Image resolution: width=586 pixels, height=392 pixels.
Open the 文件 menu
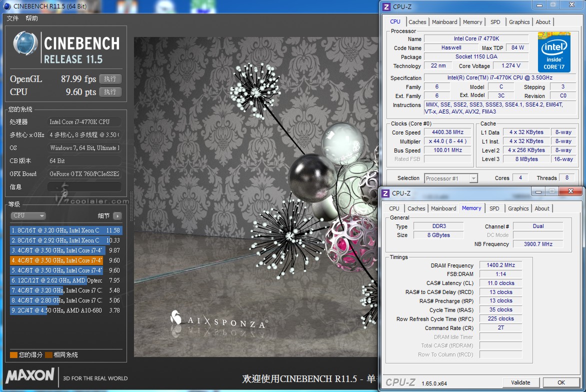(x=12, y=18)
